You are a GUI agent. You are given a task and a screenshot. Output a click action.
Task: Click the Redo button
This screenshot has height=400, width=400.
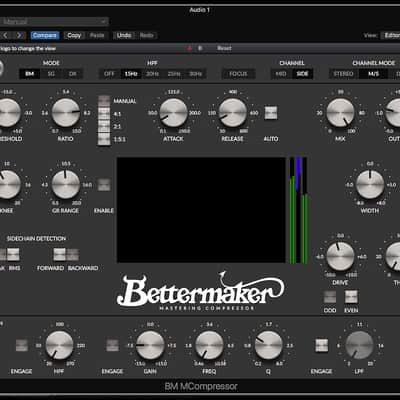(x=146, y=35)
